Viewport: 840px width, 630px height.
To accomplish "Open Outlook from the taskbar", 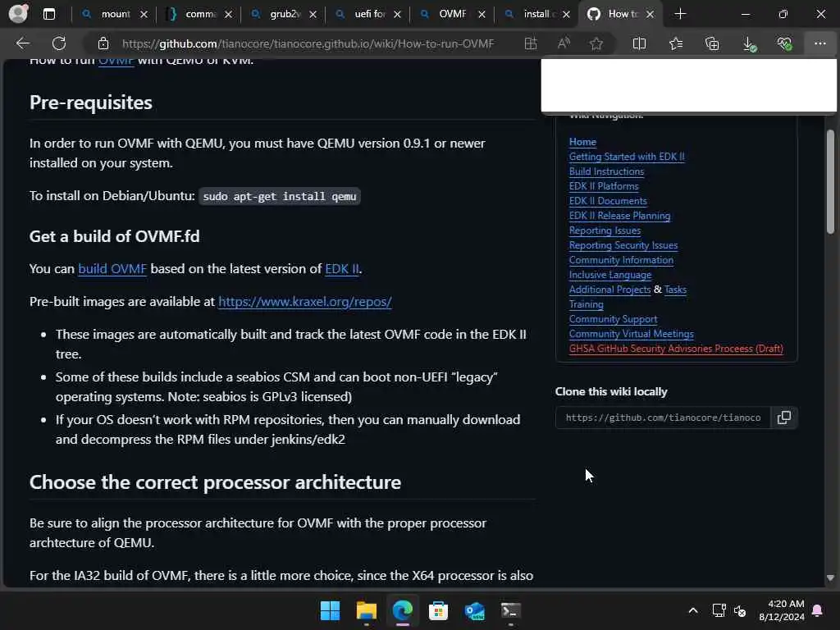I will click(475, 610).
